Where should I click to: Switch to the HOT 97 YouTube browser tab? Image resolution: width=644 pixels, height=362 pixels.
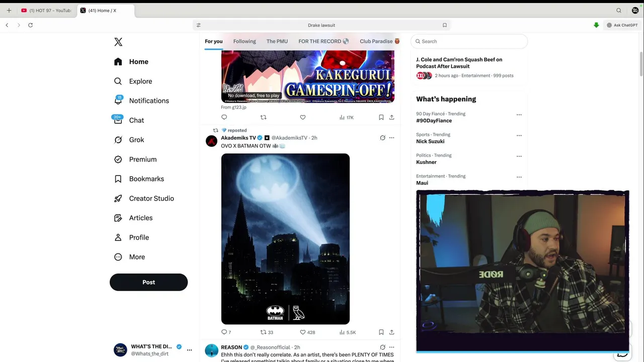[46, 11]
